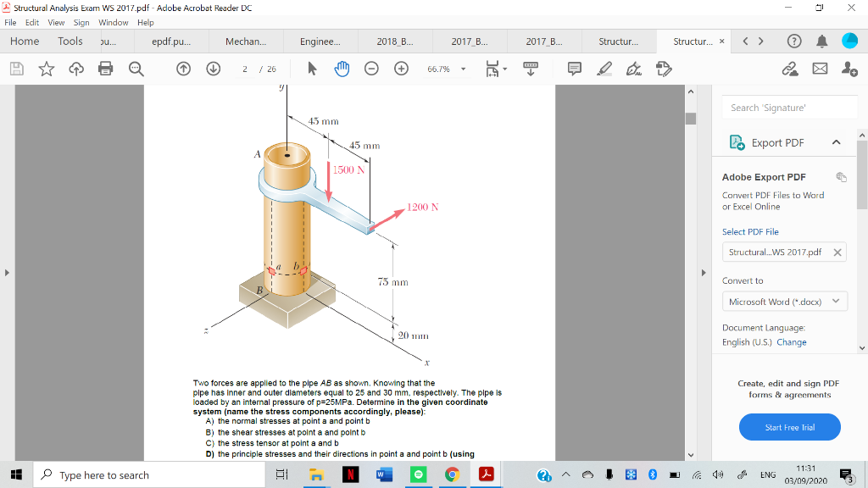Select the Highlight text tool
The image size is (868, 488).
[x=603, y=69]
